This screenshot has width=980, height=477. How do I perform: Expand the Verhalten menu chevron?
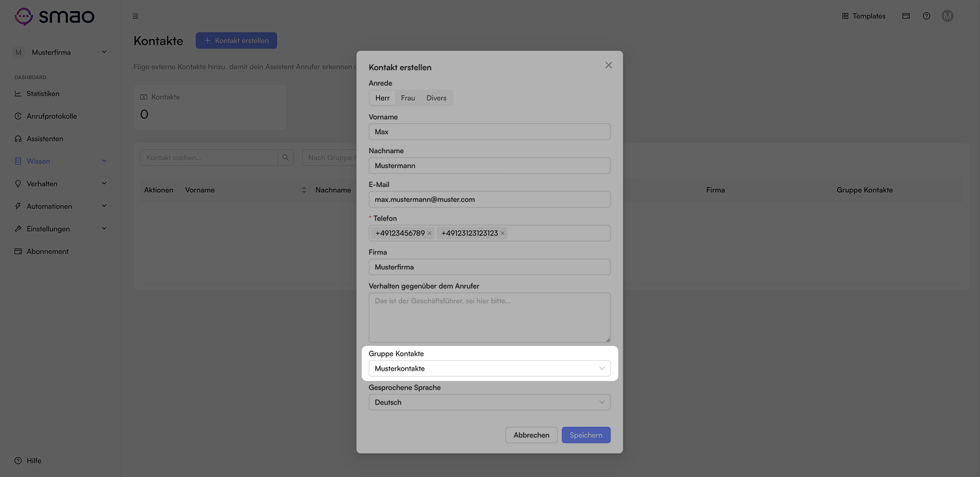(x=104, y=184)
